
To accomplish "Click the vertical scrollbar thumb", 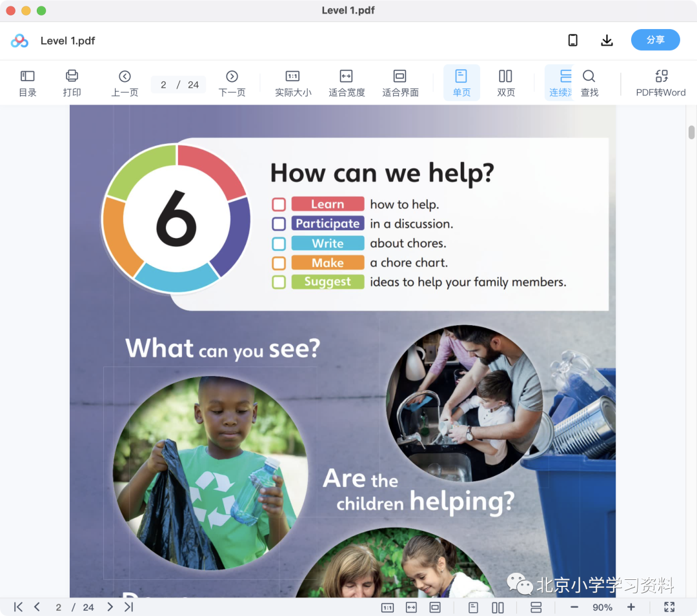I will pos(691,132).
